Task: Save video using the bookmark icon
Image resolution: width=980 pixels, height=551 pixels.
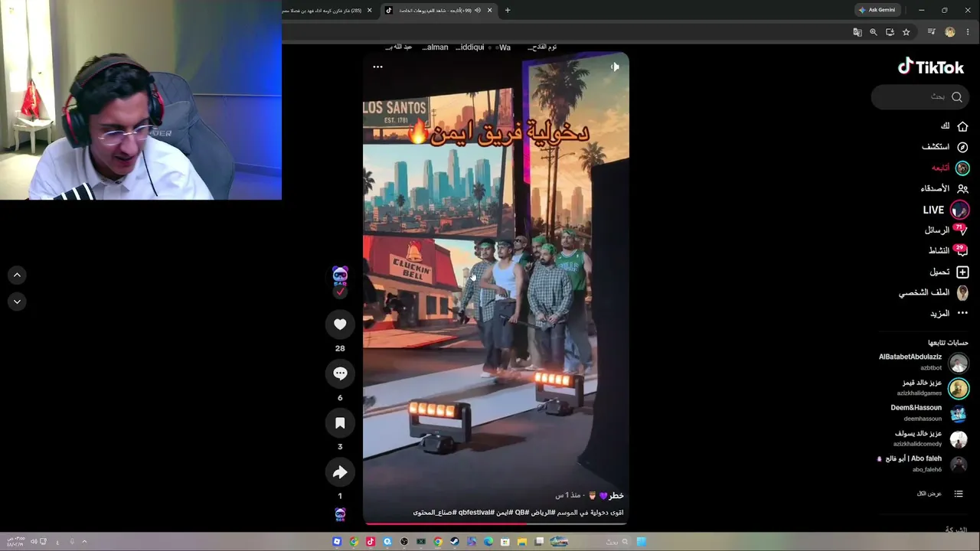Action: coord(340,423)
